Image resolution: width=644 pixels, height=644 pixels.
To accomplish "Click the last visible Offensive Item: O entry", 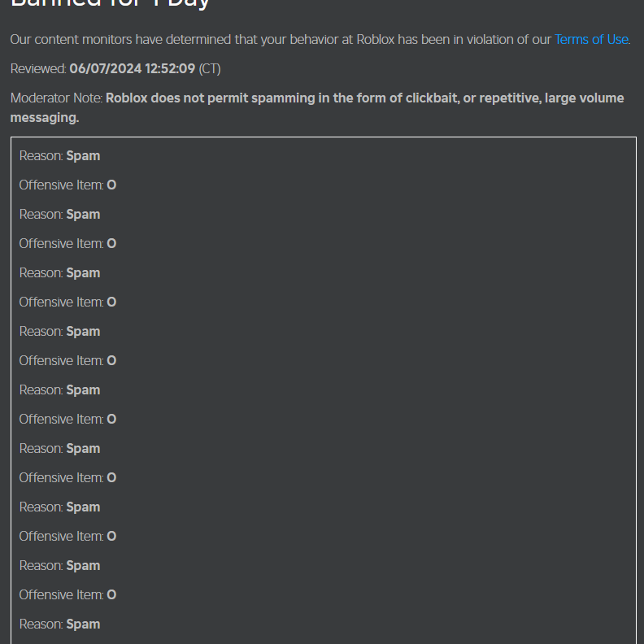I will click(67, 595).
